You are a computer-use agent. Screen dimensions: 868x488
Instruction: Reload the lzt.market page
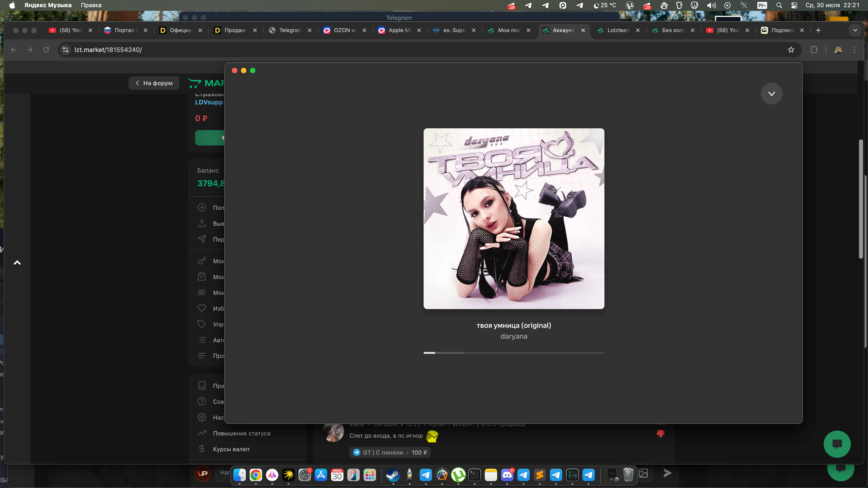(x=46, y=50)
